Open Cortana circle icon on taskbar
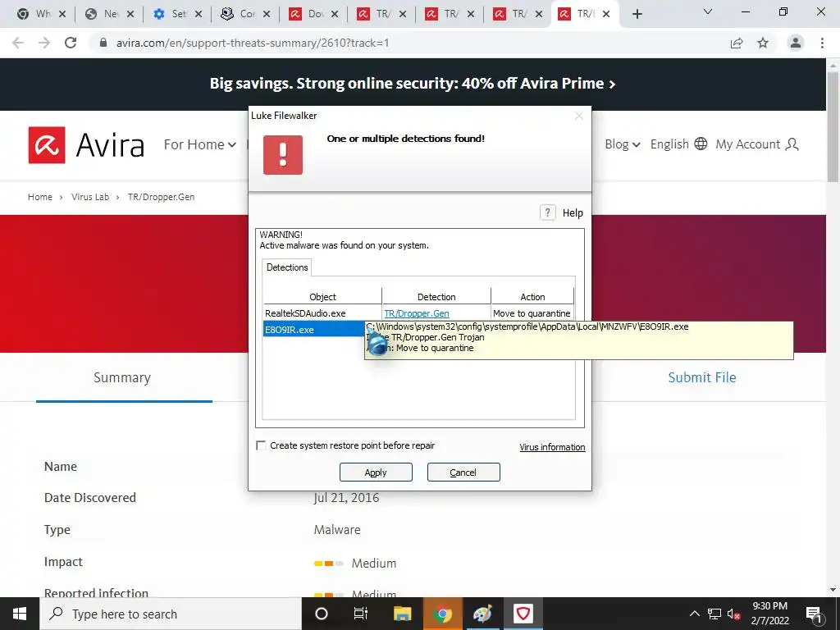The height and width of the screenshot is (630, 840). (x=322, y=614)
